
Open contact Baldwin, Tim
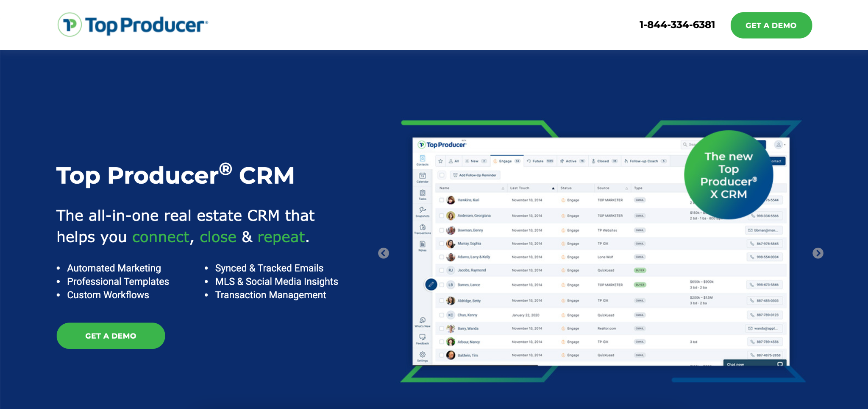pyautogui.click(x=467, y=356)
